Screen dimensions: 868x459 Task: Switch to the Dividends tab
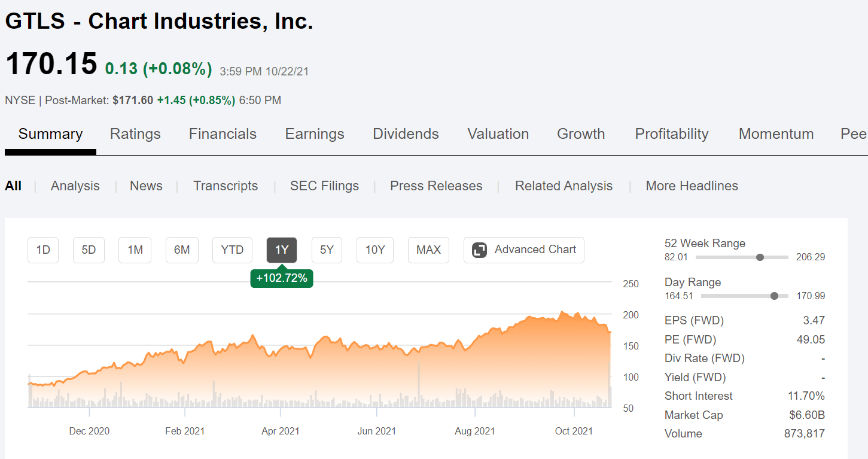pos(406,134)
